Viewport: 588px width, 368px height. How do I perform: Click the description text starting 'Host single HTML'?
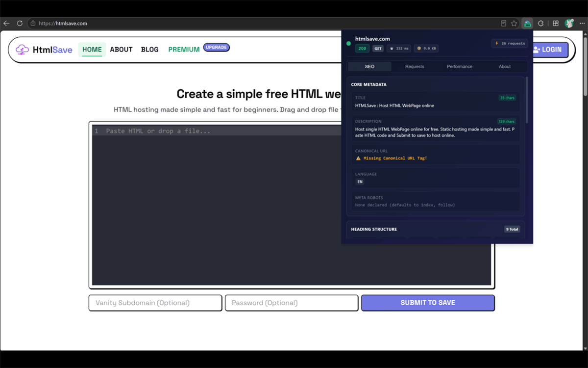[435, 132]
